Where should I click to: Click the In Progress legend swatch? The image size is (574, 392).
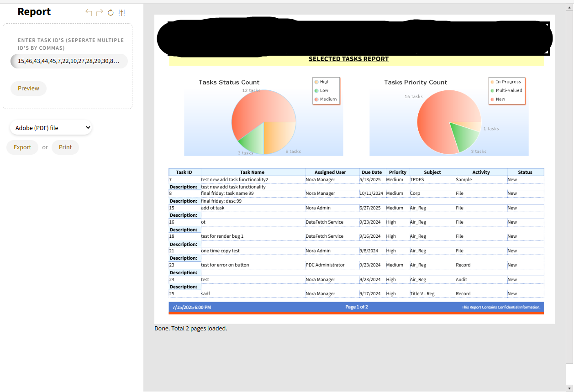pos(492,82)
